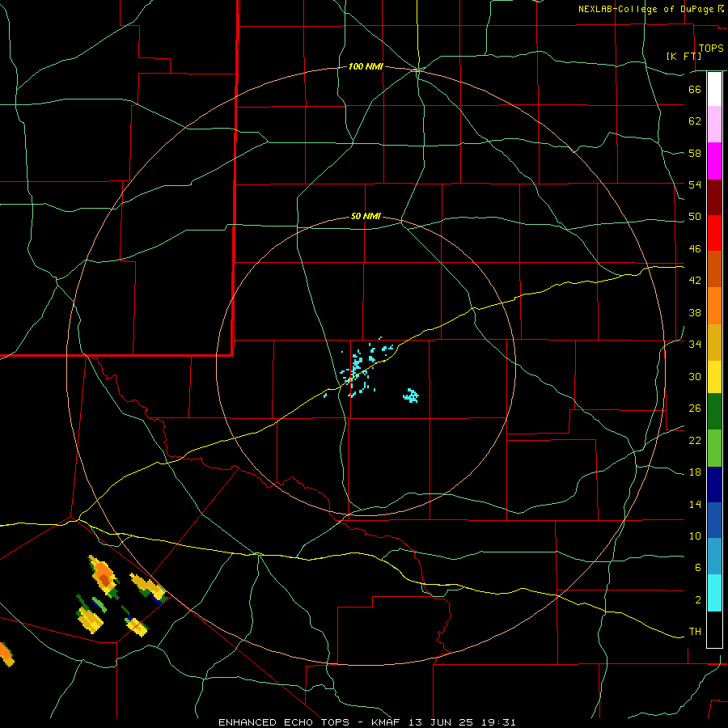This screenshot has height=728, width=728.
Task: Click the "50 NMI" range ring label
Action: (x=366, y=216)
